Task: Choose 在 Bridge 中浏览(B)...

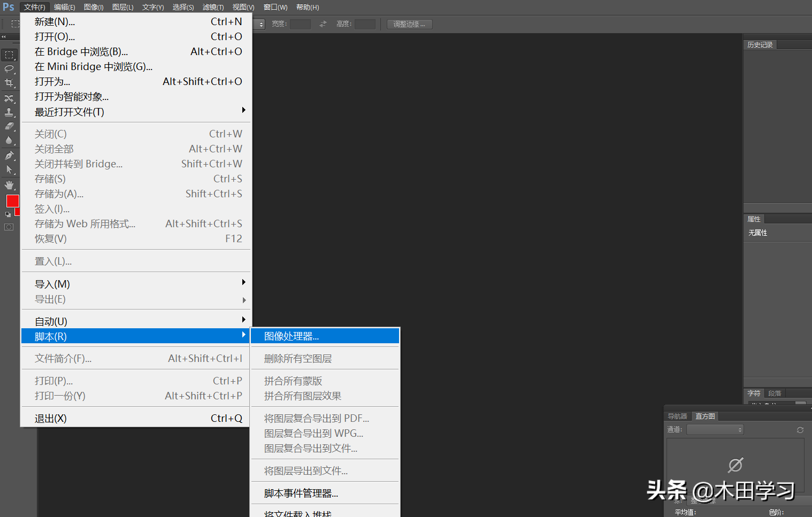Action: (136, 51)
